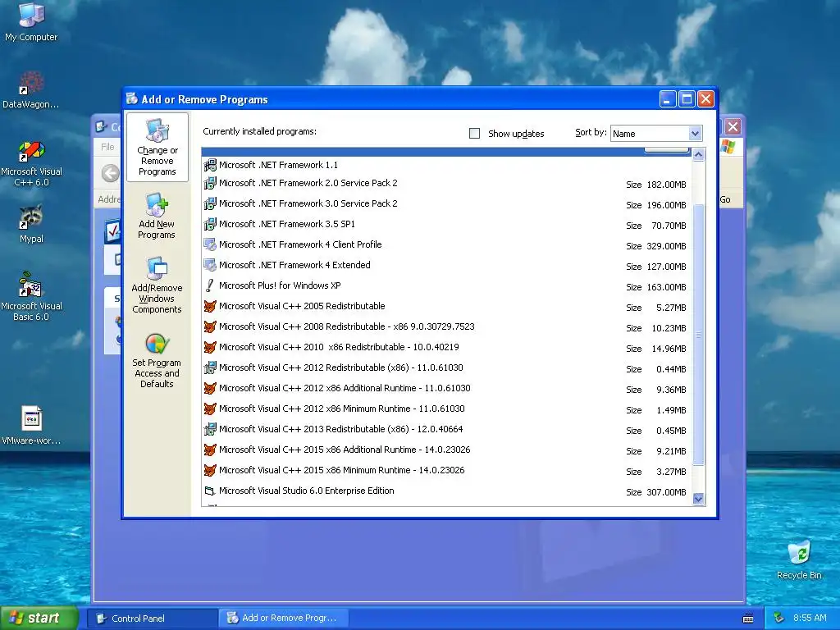The image size is (840, 630).
Task: Click icon of Visual C++ 2012 x86 Minimum Runtime
Action: [210, 409]
